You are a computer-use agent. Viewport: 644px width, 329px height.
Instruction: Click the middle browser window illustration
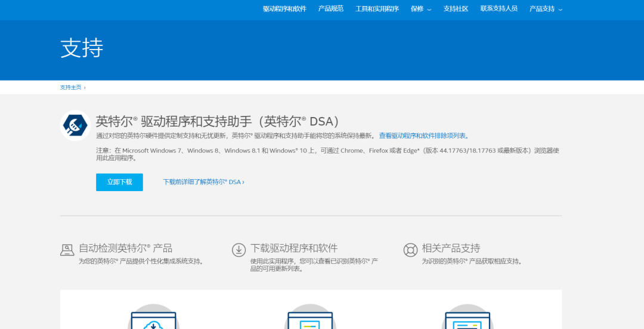(310, 316)
